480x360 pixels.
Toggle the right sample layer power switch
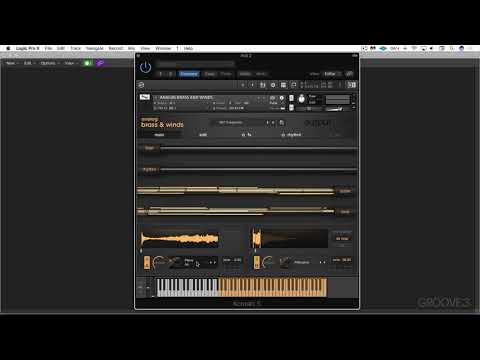click(257, 262)
